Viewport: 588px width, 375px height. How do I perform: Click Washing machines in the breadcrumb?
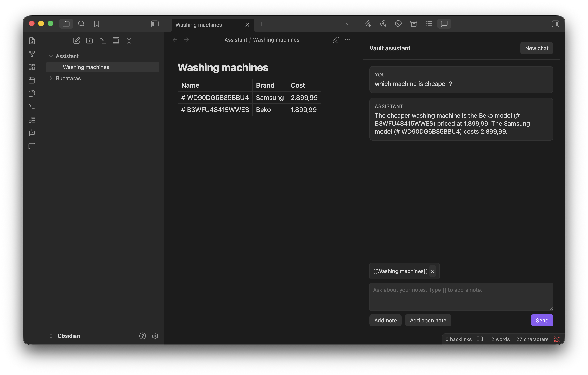tap(276, 40)
